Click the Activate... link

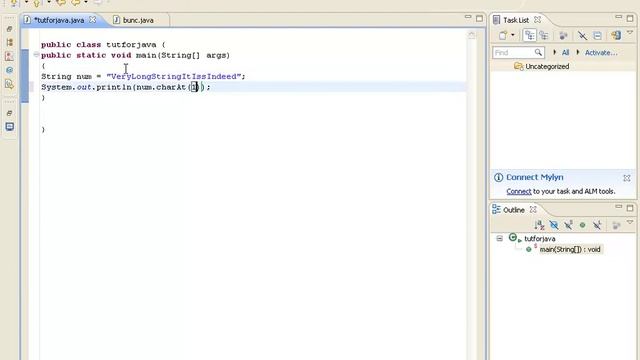[601, 53]
